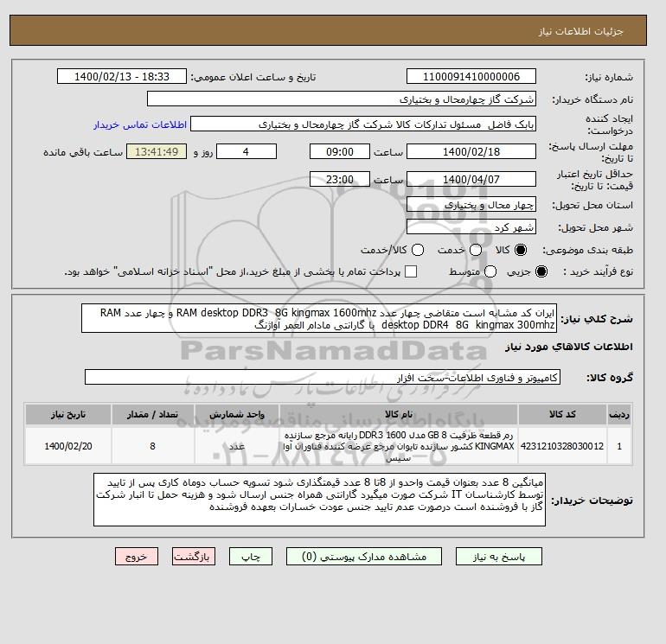Click the validity hour field 23:00

(x=340, y=179)
